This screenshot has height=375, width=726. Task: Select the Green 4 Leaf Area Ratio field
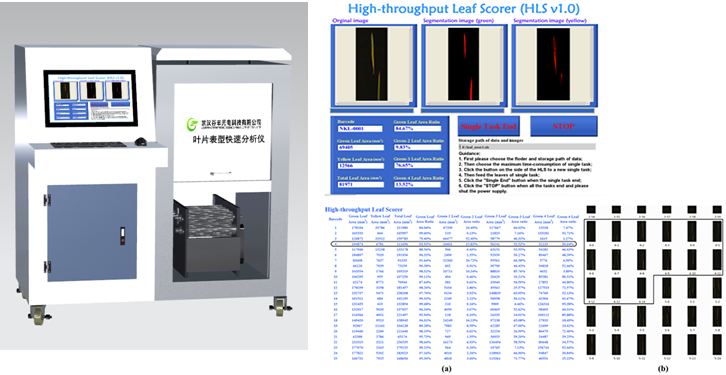coord(418,184)
